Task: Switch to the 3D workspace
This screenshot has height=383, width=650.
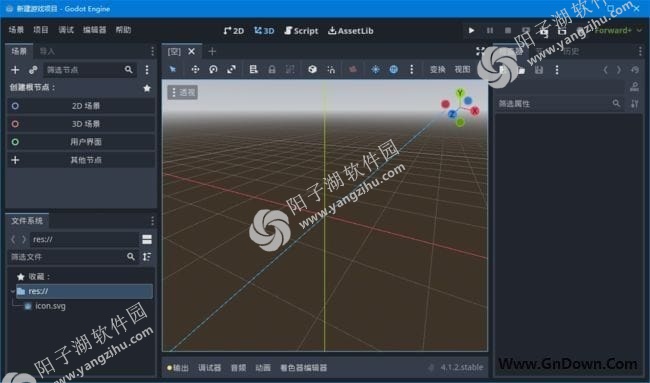Action: (x=264, y=31)
